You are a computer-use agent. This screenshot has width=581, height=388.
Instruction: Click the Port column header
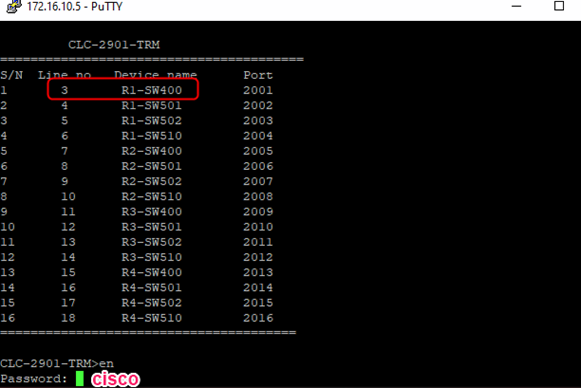(258, 75)
